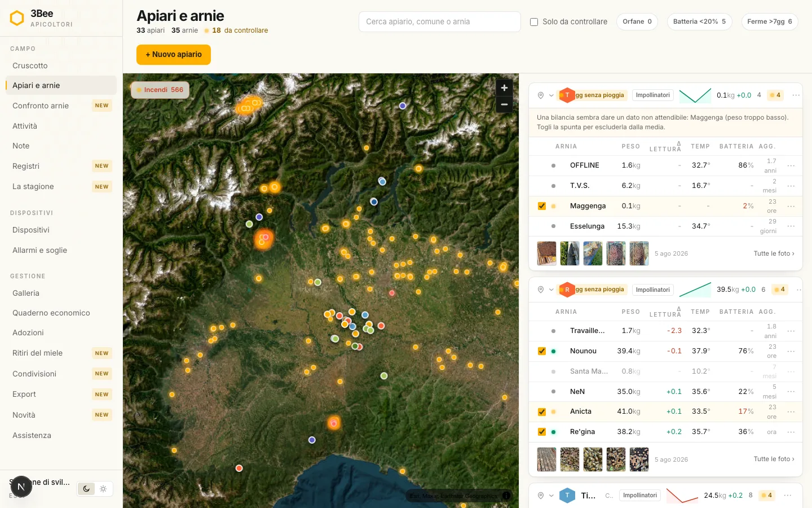Click location pin of first apiary card
This screenshot has width=812, height=508.
pos(540,95)
